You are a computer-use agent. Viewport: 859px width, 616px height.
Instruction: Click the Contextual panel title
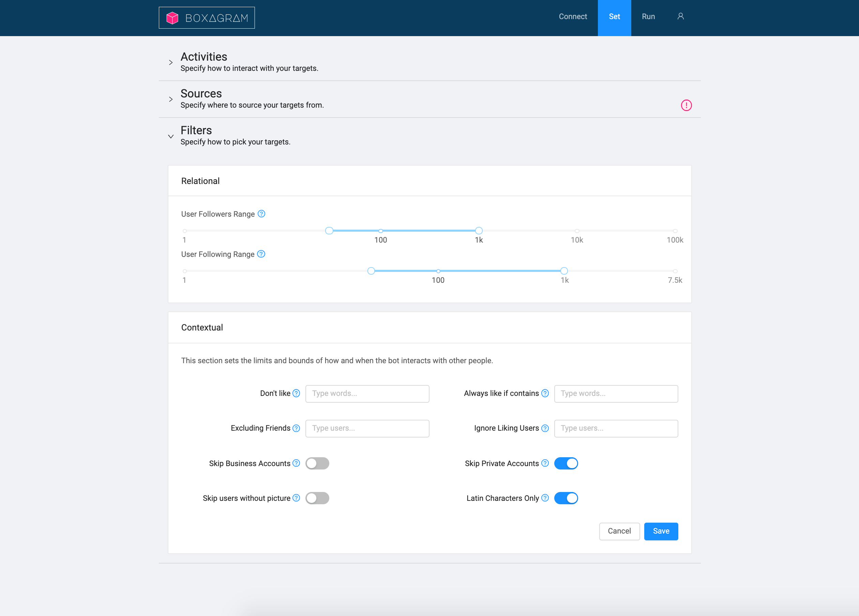point(202,327)
